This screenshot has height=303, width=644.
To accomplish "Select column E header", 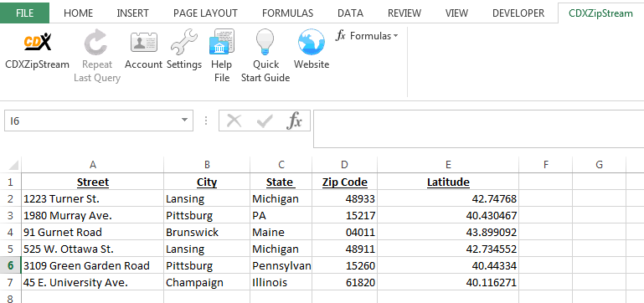I will (x=448, y=165).
